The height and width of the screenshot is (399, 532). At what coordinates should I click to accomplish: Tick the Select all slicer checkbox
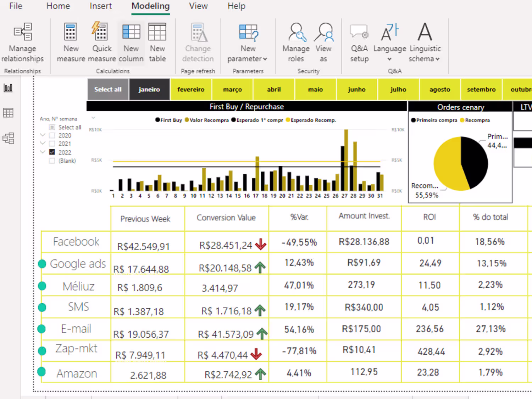click(52, 127)
